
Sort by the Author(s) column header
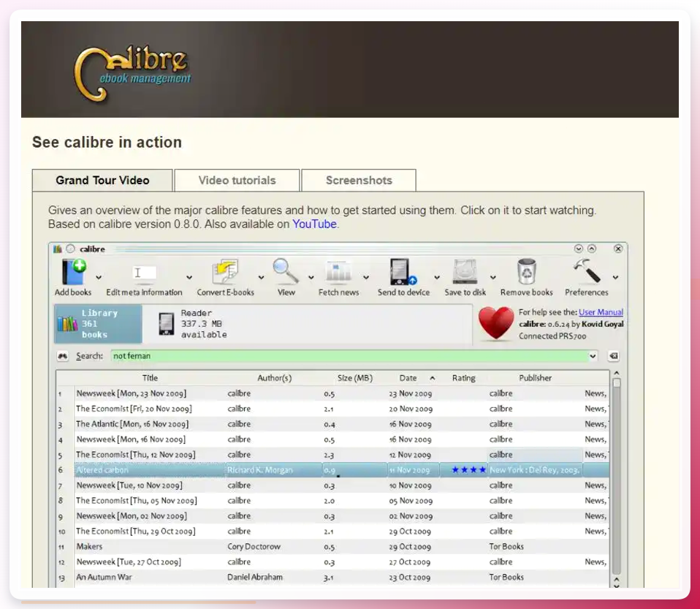274,378
